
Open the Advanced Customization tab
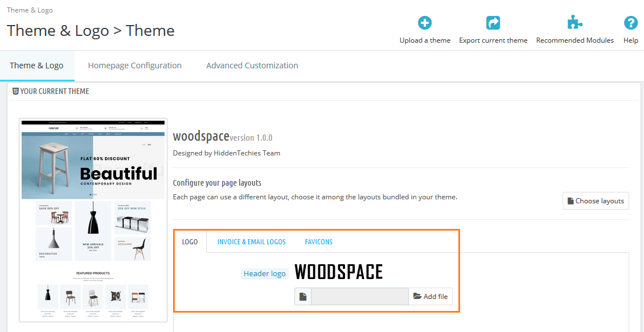click(x=252, y=65)
